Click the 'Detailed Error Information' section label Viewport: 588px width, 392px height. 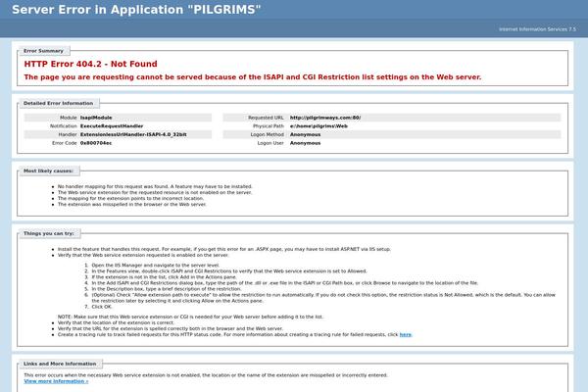tap(58, 103)
